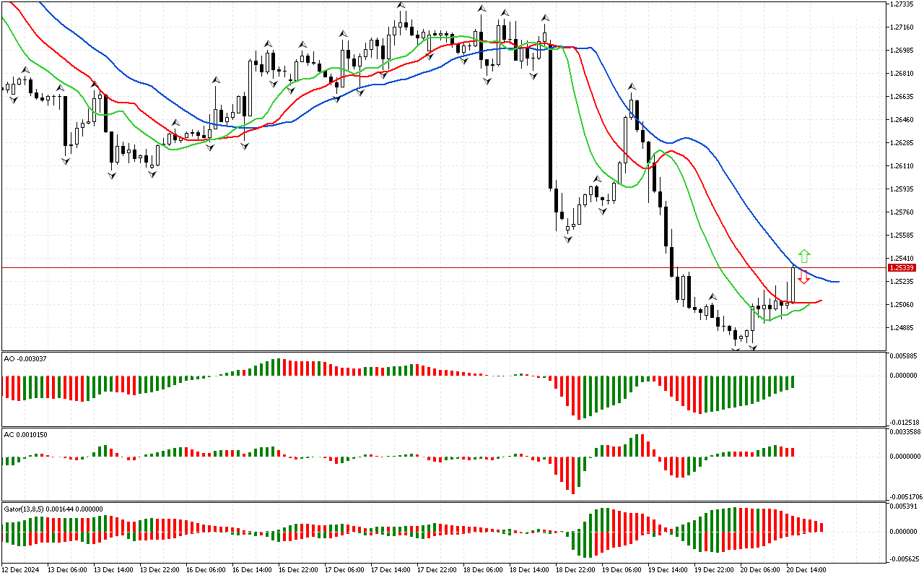Click the -0.012518 value on AO scale

[x=905, y=423]
